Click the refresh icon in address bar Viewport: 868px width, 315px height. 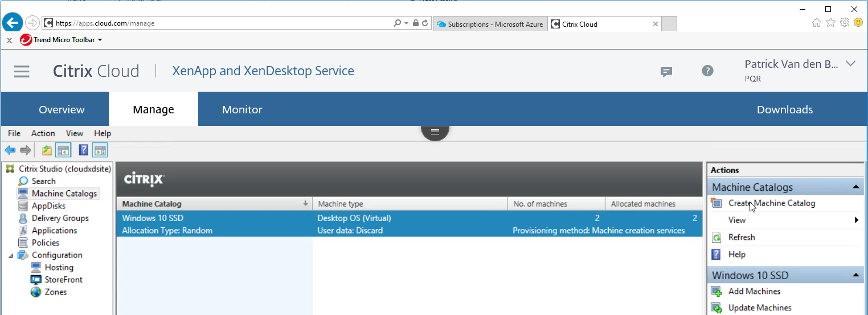pos(425,23)
